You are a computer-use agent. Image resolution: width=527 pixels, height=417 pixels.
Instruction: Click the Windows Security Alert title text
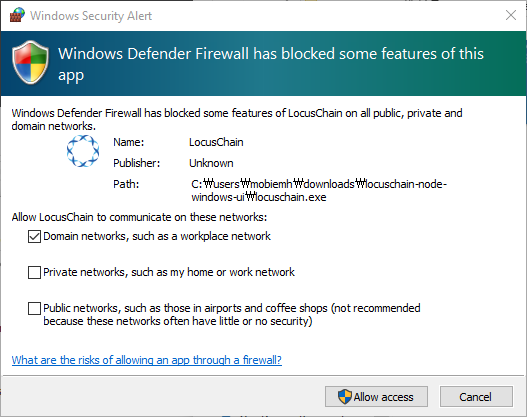click(91, 16)
